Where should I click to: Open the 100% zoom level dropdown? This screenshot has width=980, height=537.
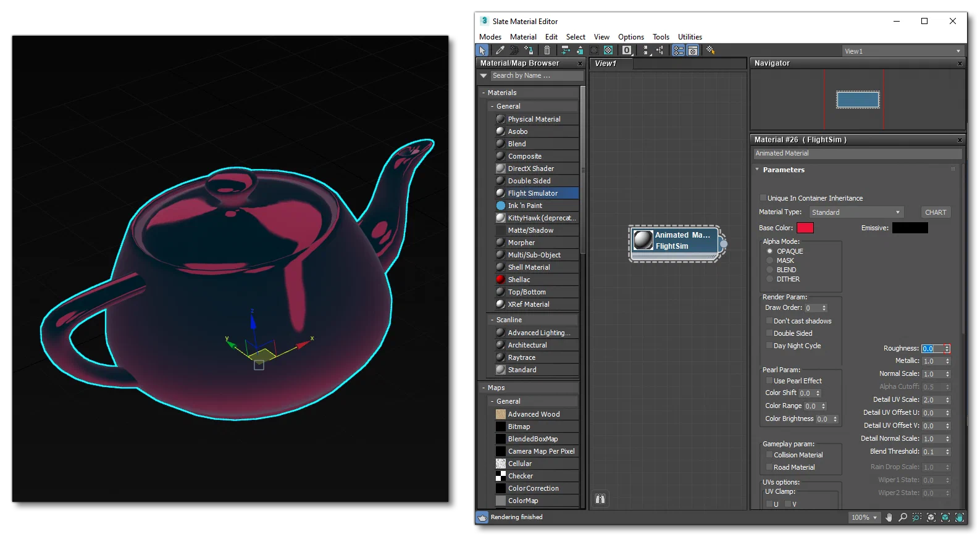(865, 517)
